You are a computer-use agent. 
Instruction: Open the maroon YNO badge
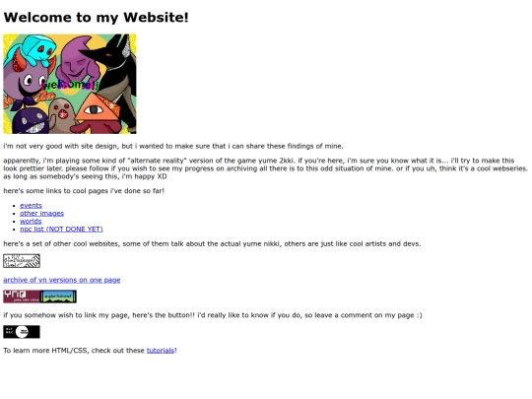point(22,297)
